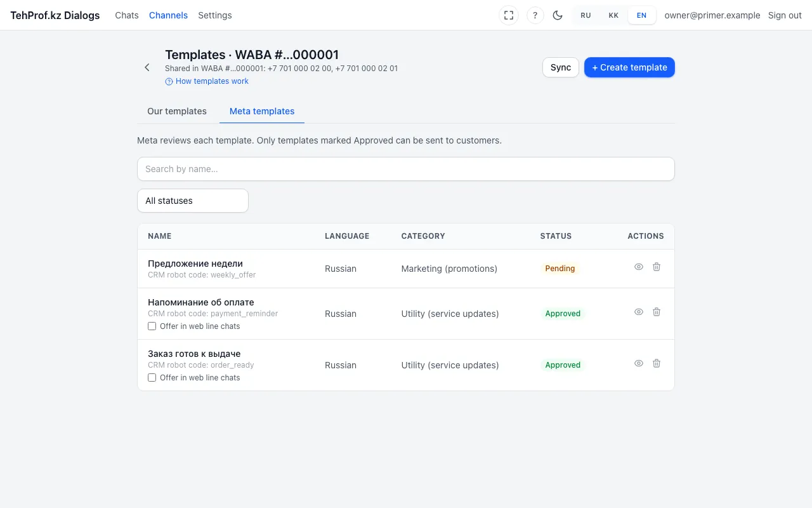Tick web line chats checkbox for order_ready
812x508 pixels.
pyautogui.click(x=152, y=378)
